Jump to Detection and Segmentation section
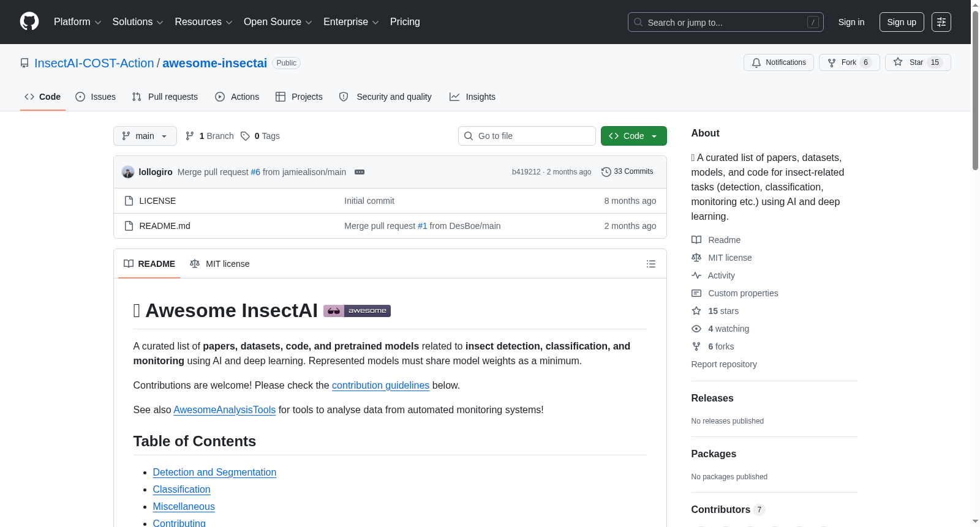The image size is (980, 527). pyautogui.click(x=214, y=473)
